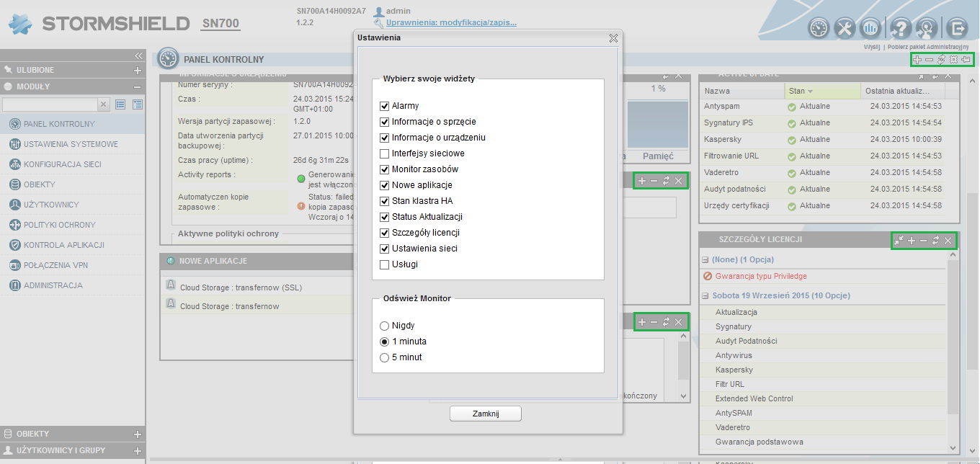Select Cloud Storage : transfernow (SSL) row

point(257,287)
